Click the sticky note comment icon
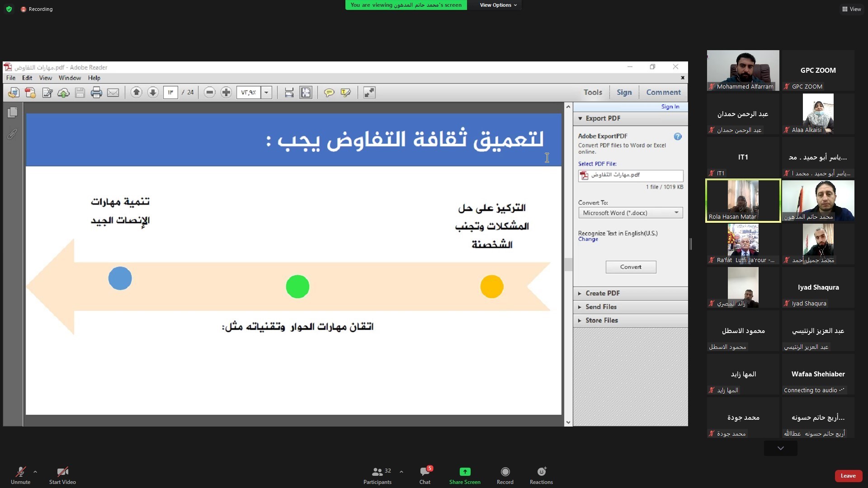Image resolution: width=868 pixels, height=488 pixels. point(329,93)
